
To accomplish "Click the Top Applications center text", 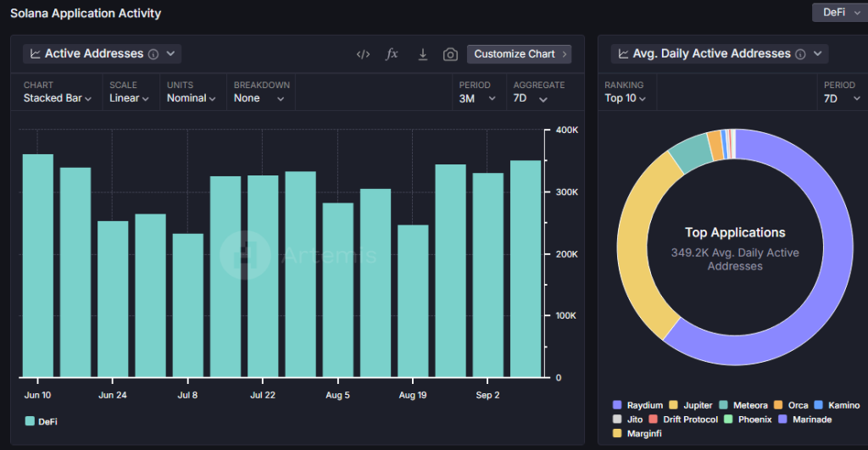I will pyautogui.click(x=735, y=232).
